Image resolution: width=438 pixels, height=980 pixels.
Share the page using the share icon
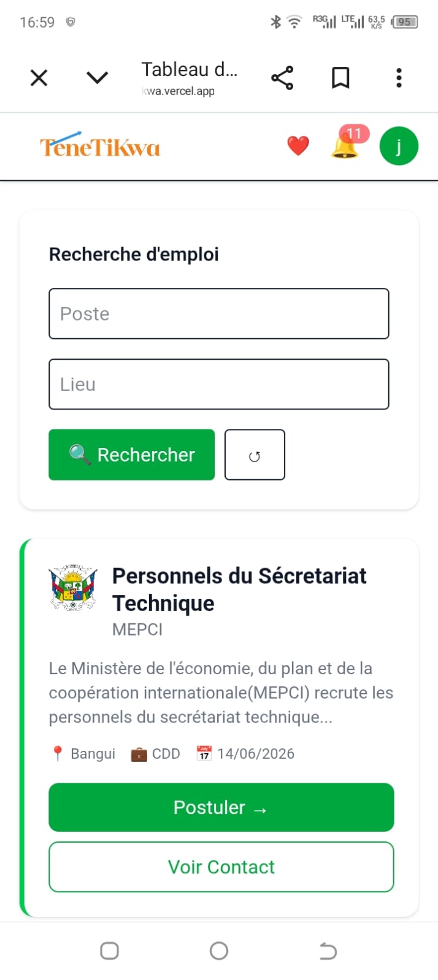[282, 78]
